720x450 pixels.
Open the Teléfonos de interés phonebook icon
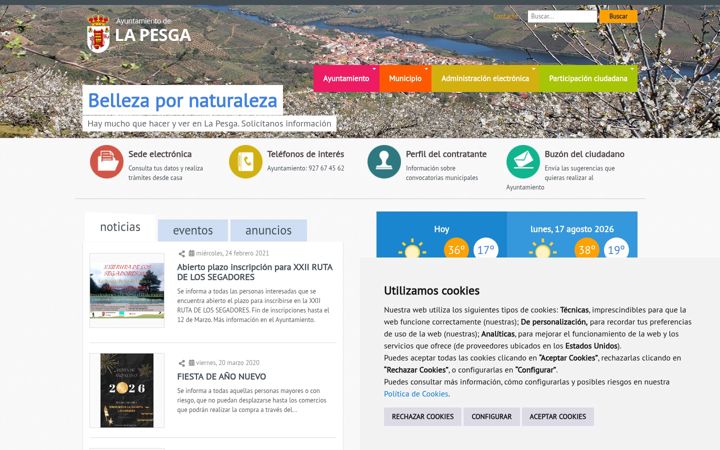tap(246, 162)
